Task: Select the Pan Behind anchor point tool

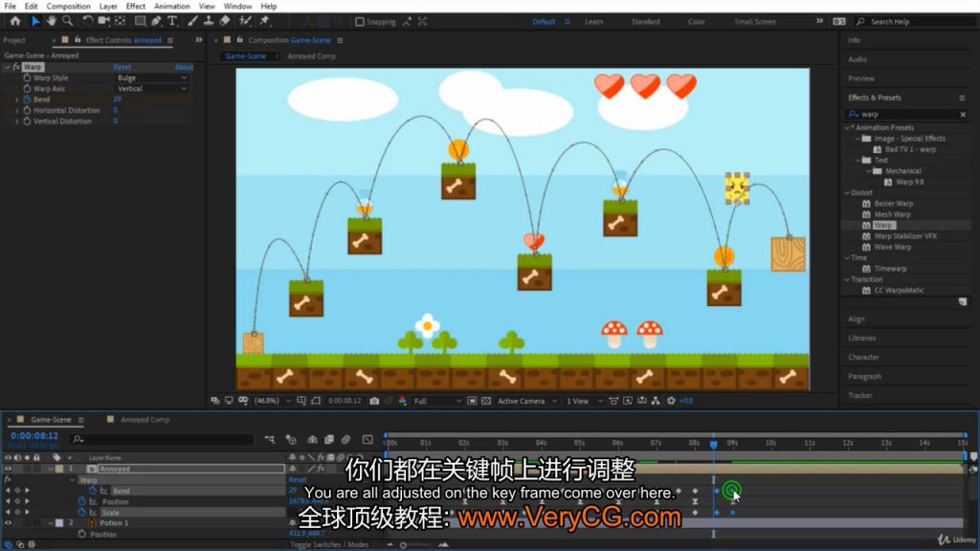Action: pyautogui.click(x=120, y=21)
